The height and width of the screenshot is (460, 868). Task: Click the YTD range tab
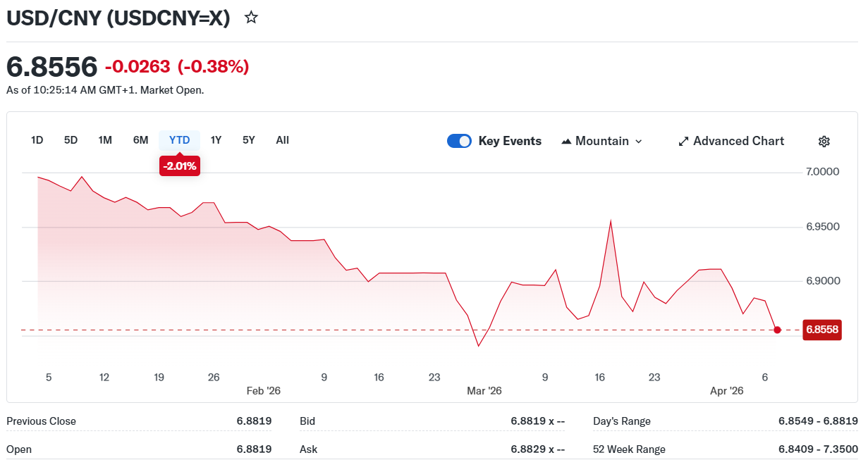click(x=179, y=140)
